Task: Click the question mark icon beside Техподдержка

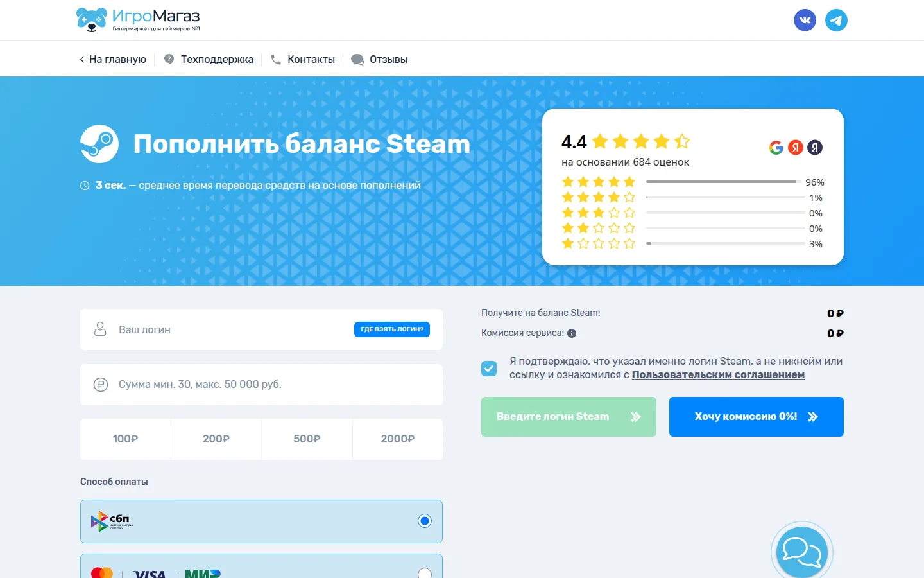Action: click(169, 59)
